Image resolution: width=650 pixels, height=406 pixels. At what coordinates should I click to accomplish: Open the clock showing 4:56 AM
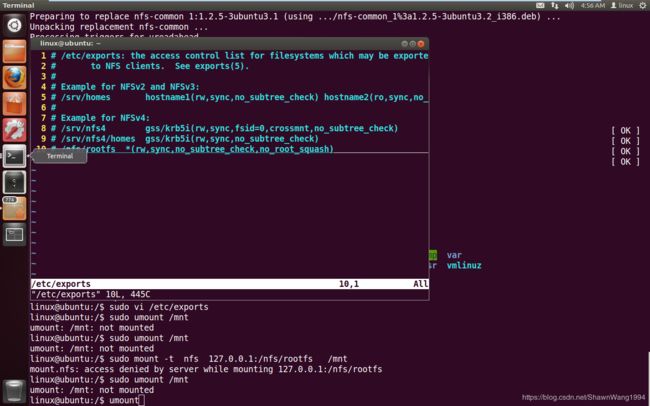point(593,5)
